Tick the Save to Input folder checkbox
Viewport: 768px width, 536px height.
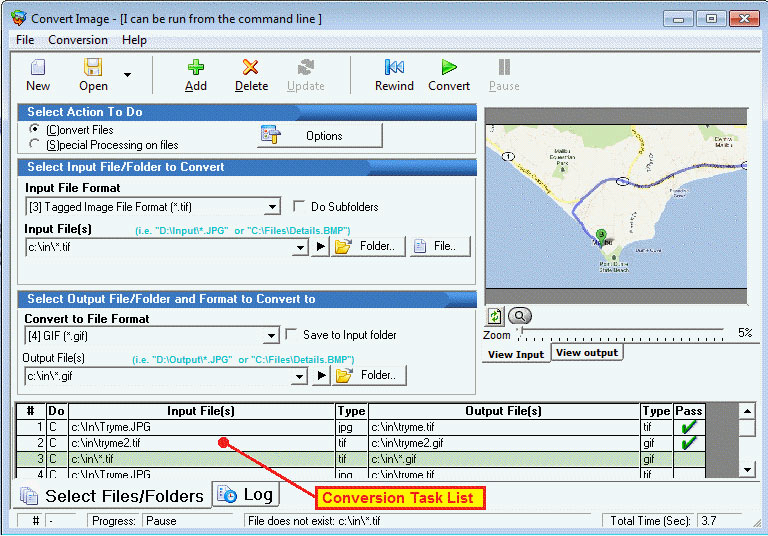pos(292,334)
